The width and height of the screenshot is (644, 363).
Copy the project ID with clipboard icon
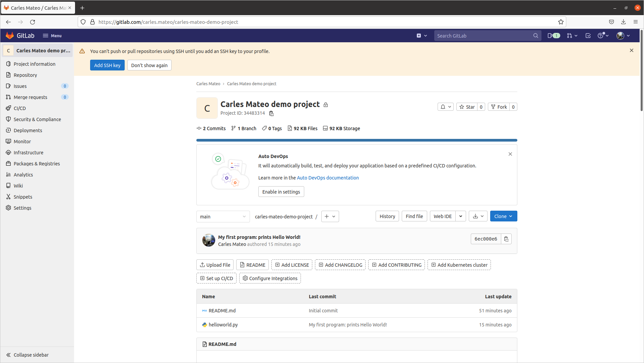pos(271,113)
